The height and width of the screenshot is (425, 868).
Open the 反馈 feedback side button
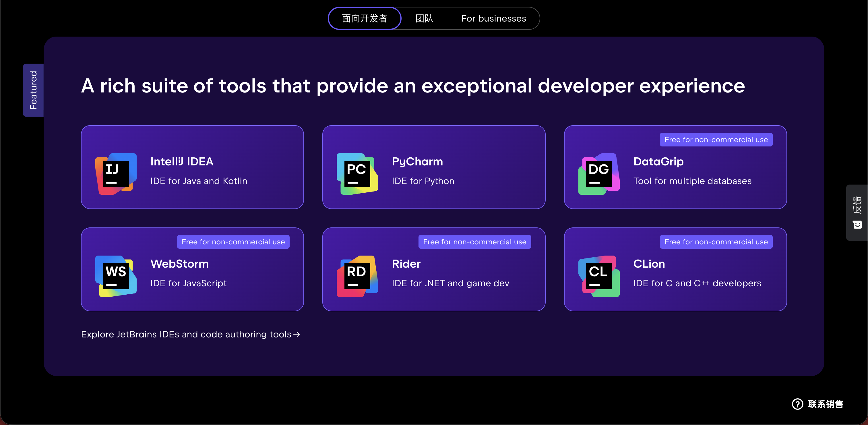click(x=857, y=212)
